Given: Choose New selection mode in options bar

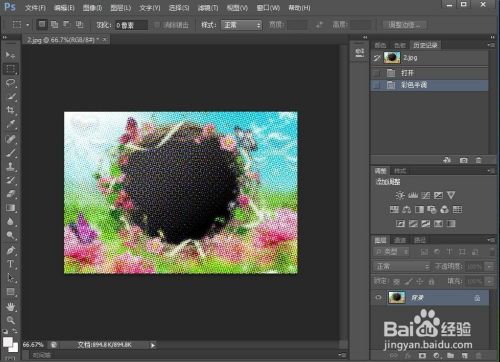Looking at the screenshot, I should (x=42, y=24).
